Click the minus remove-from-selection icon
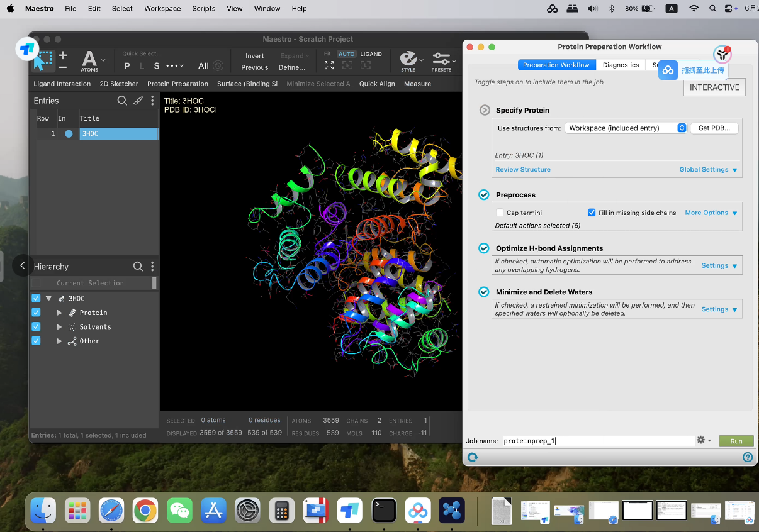Viewport: 759px width, 532px height. pyautogui.click(x=63, y=67)
